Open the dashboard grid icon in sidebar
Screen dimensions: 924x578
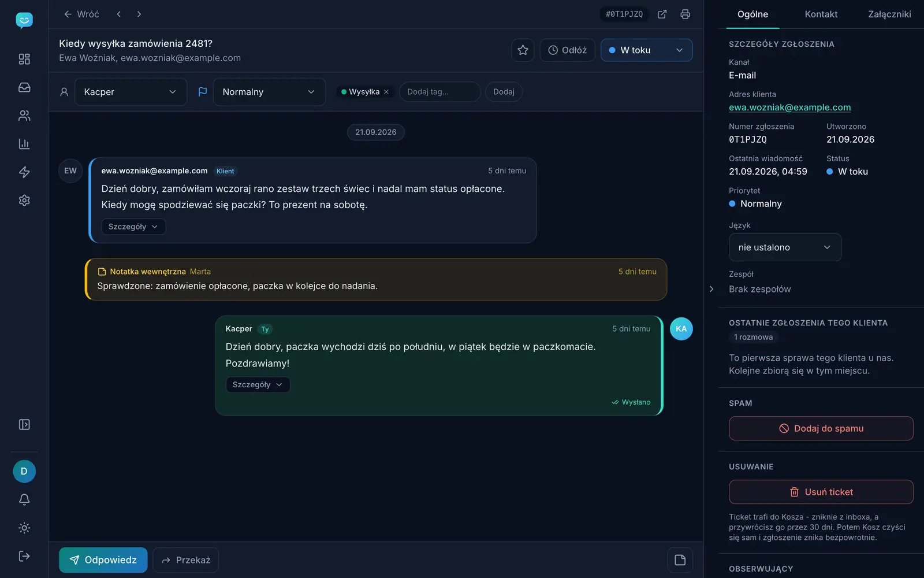pyautogui.click(x=24, y=59)
